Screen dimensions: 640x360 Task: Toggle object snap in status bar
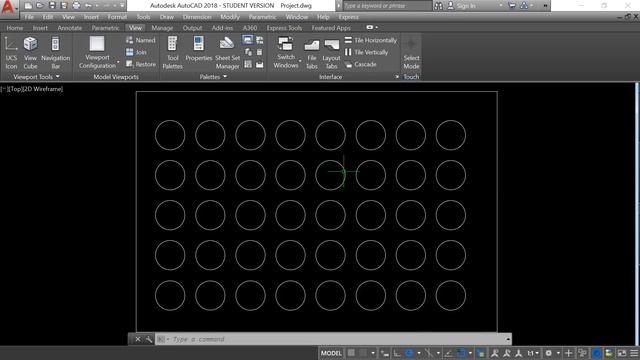[x=461, y=353]
